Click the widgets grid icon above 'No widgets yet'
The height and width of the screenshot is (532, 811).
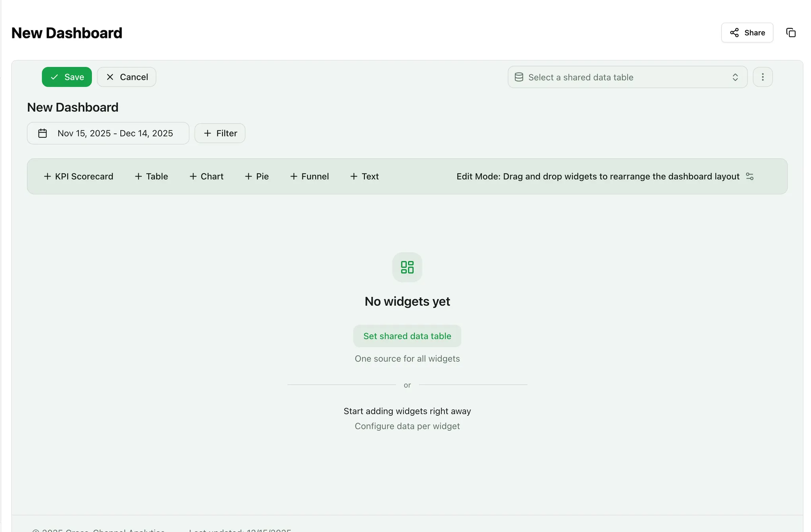tap(407, 267)
